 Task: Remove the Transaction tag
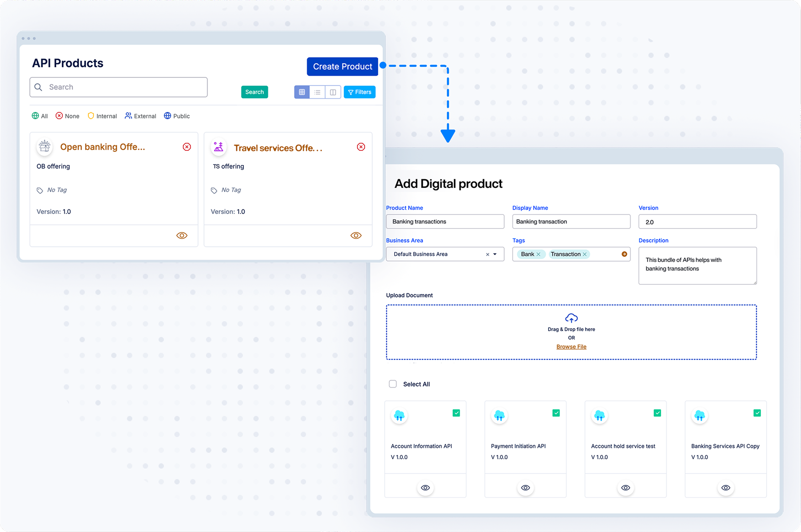coord(585,254)
